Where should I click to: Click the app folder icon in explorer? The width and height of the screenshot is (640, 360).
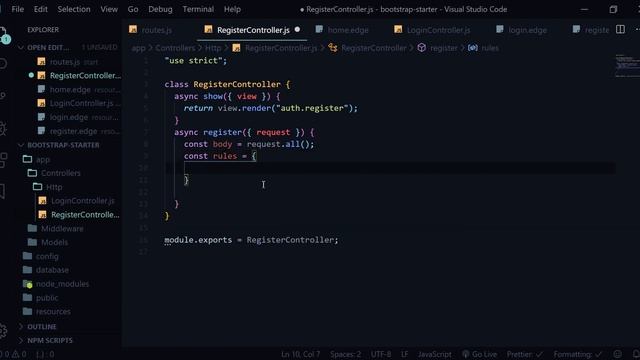tap(27, 159)
